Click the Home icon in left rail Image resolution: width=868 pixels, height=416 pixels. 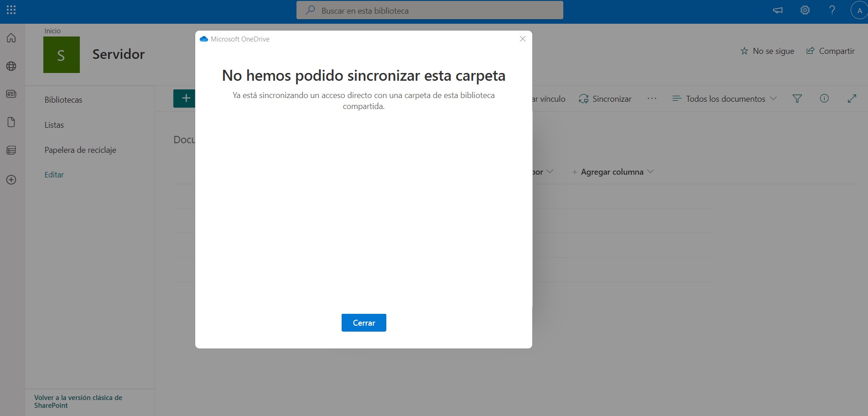click(x=11, y=38)
